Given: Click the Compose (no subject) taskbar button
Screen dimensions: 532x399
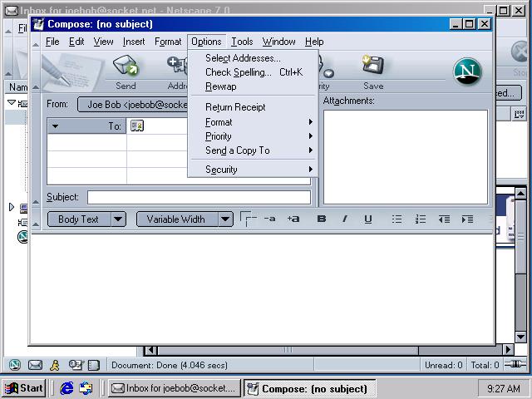Looking at the screenshot, I should (309, 388).
